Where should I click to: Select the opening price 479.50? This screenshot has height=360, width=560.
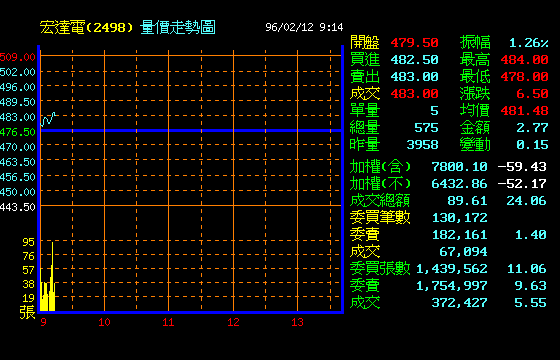click(414, 43)
